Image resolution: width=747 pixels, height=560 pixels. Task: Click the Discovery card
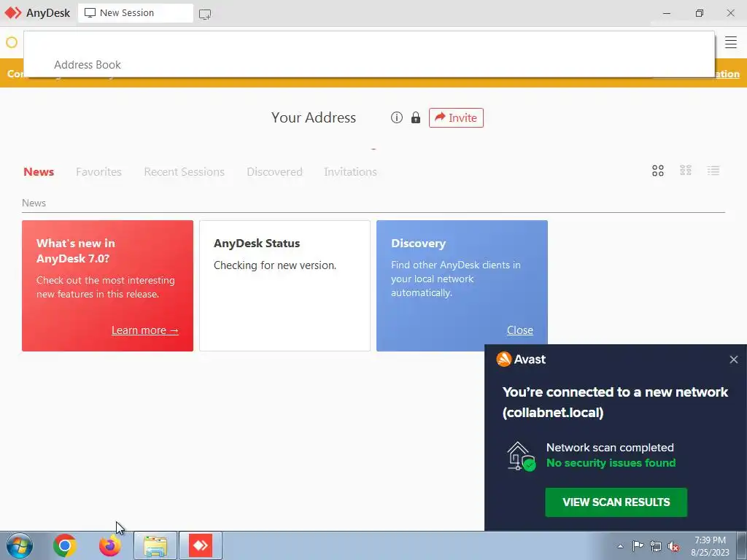(462, 286)
